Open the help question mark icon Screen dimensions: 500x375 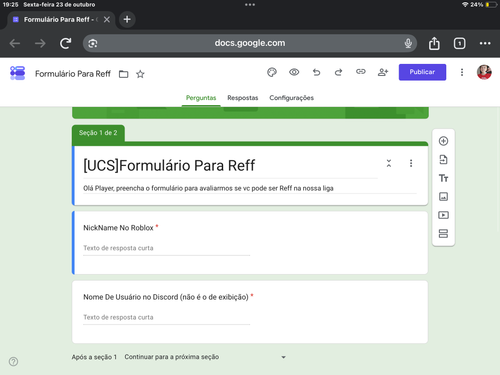tap(14, 362)
